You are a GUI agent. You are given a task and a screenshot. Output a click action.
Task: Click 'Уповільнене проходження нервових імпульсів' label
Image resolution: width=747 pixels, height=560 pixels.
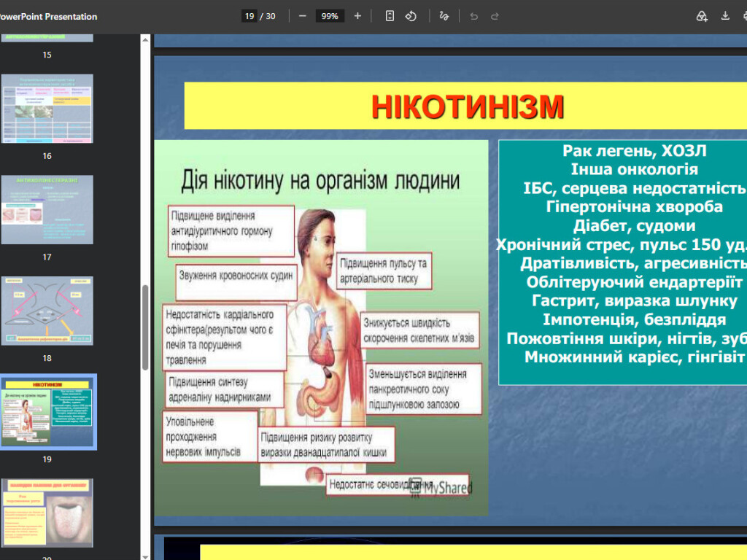tap(209, 437)
